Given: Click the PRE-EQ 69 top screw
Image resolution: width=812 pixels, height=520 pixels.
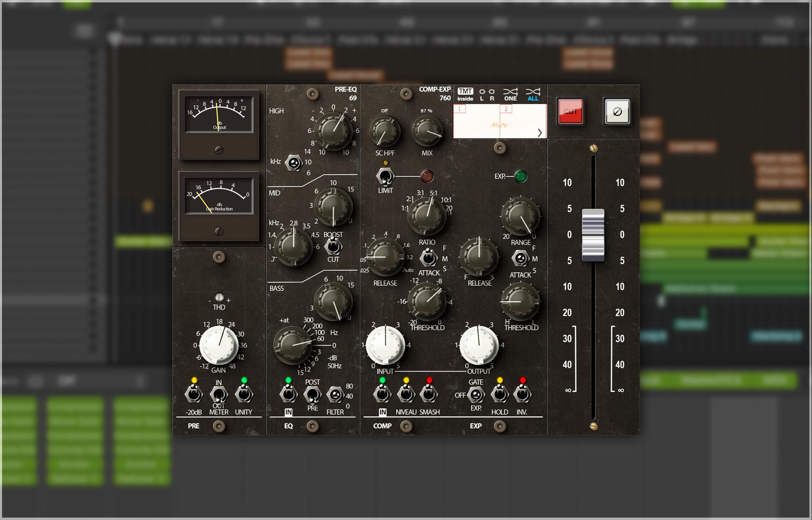Looking at the screenshot, I should 313,94.
